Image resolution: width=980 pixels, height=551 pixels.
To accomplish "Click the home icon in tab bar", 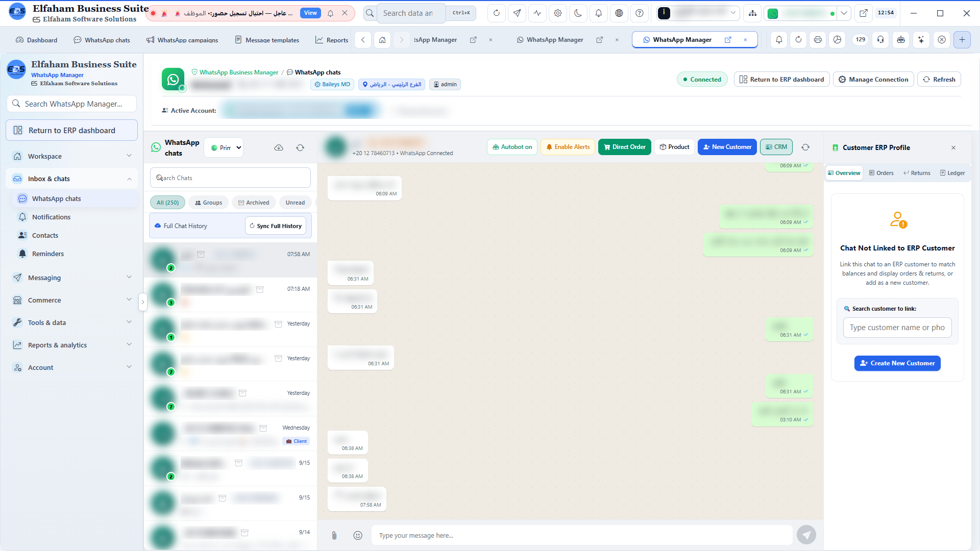I will pos(382,40).
